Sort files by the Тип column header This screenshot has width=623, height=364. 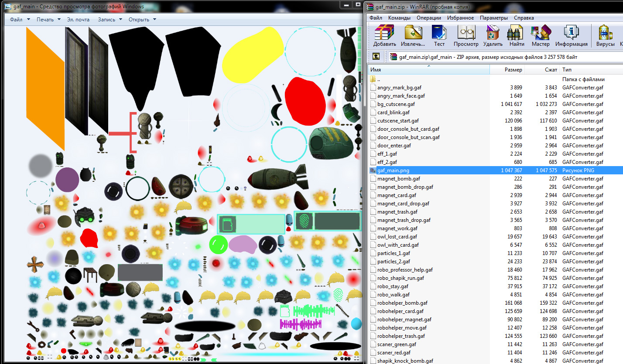pyautogui.click(x=591, y=70)
